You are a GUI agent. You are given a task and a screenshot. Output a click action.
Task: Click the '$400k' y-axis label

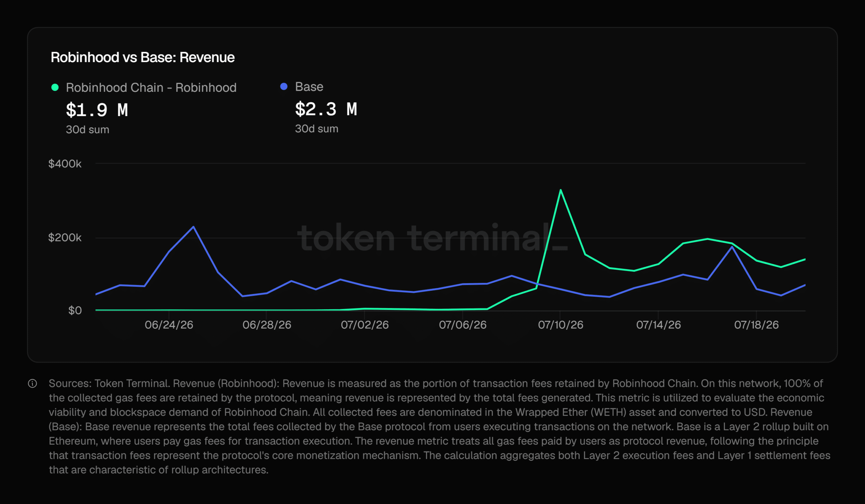[x=65, y=164]
